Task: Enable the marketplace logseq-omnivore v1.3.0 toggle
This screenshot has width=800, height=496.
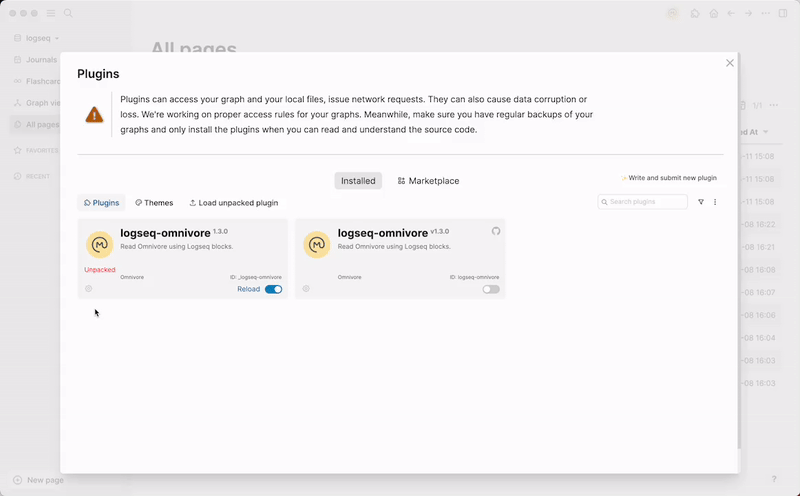Action: click(491, 289)
